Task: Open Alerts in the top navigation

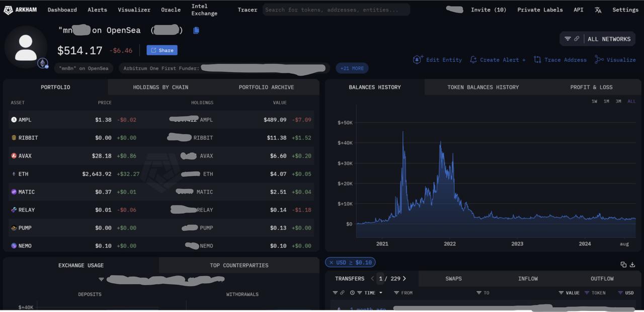Action: pyautogui.click(x=97, y=10)
